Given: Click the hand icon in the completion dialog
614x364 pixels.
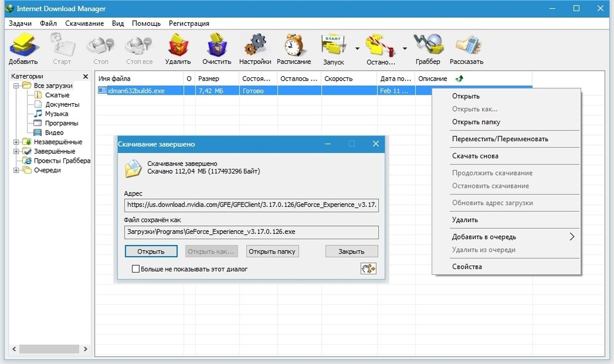Looking at the screenshot, I should point(368,268).
